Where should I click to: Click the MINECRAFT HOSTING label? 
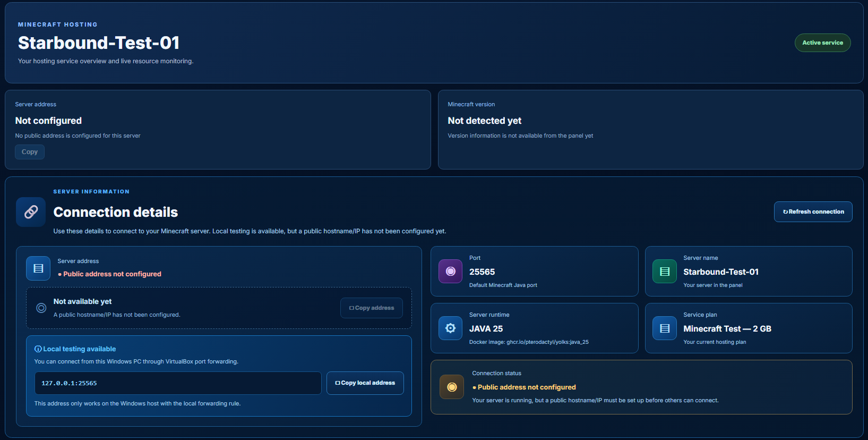[58, 24]
